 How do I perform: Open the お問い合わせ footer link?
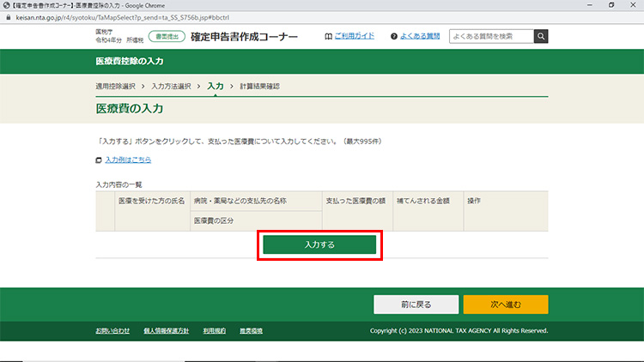click(x=112, y=330)
